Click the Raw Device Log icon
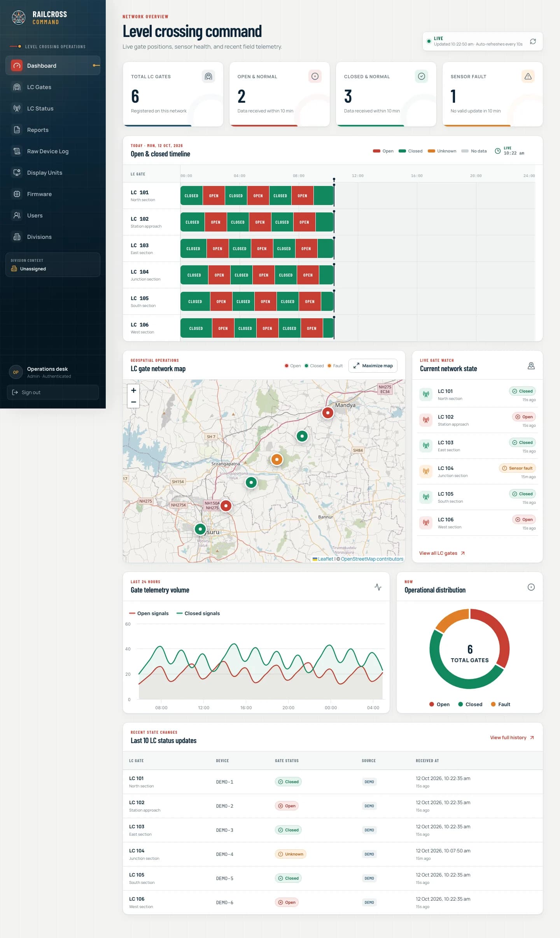This screenshot has width=560, height=938. 17,151
